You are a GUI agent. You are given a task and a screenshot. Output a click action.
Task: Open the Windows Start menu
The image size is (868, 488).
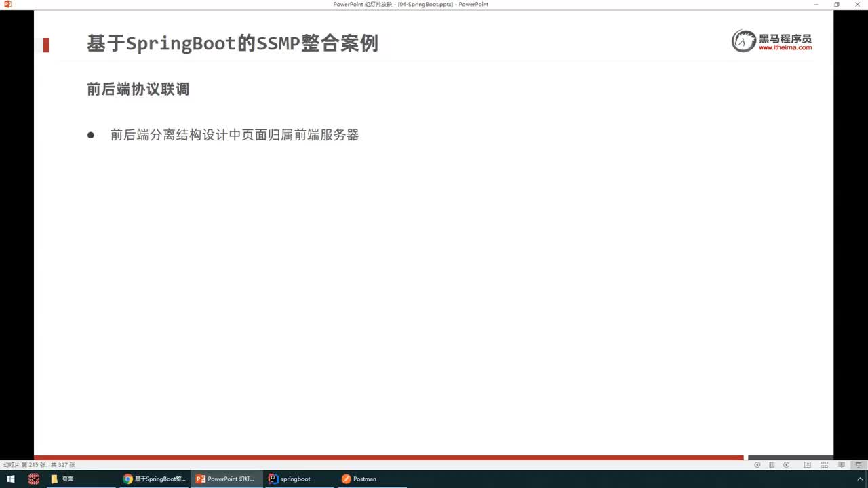11,479
